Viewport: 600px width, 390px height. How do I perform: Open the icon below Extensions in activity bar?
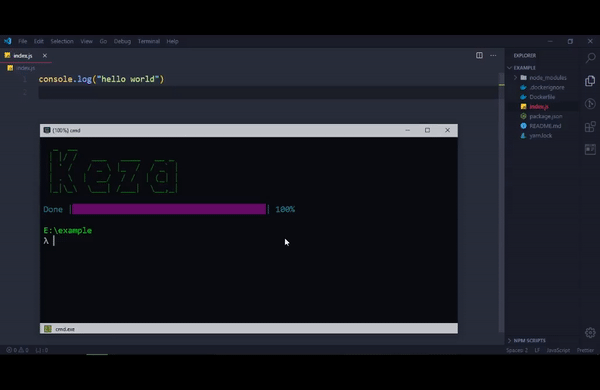(590, 149)
